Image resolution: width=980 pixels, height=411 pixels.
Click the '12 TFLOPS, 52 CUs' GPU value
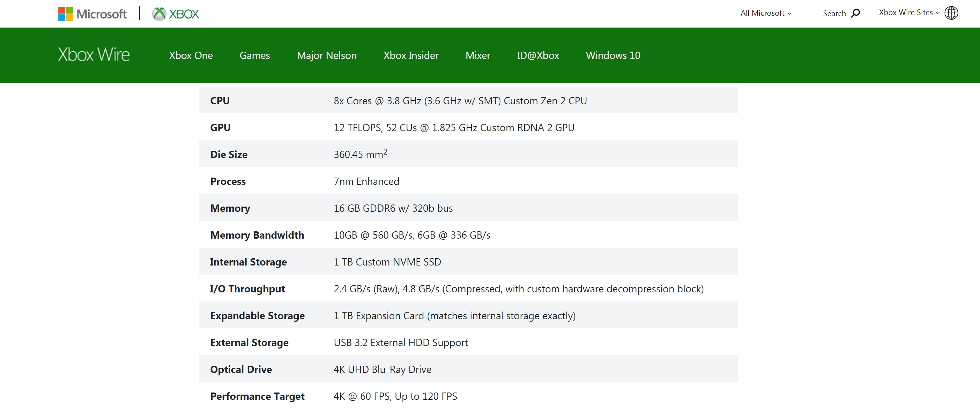454,128
